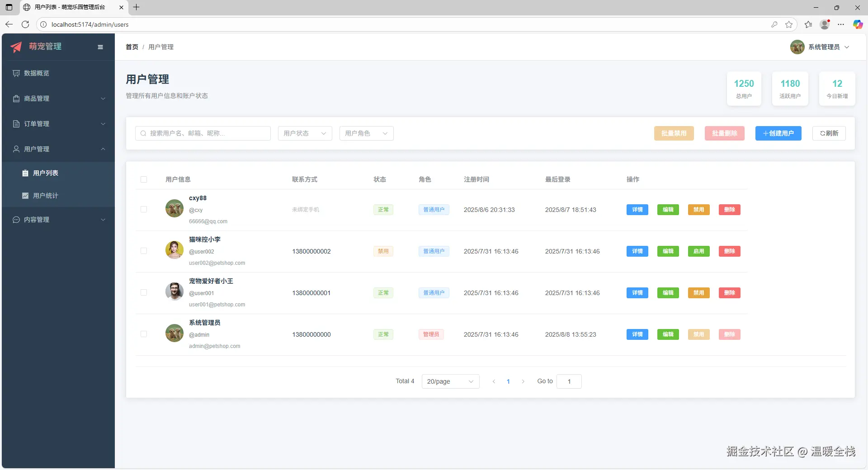The image size is (868, 470).
Task: Click cxy88 user avatar
Action: pyautogui.click(x=175, y=208)
